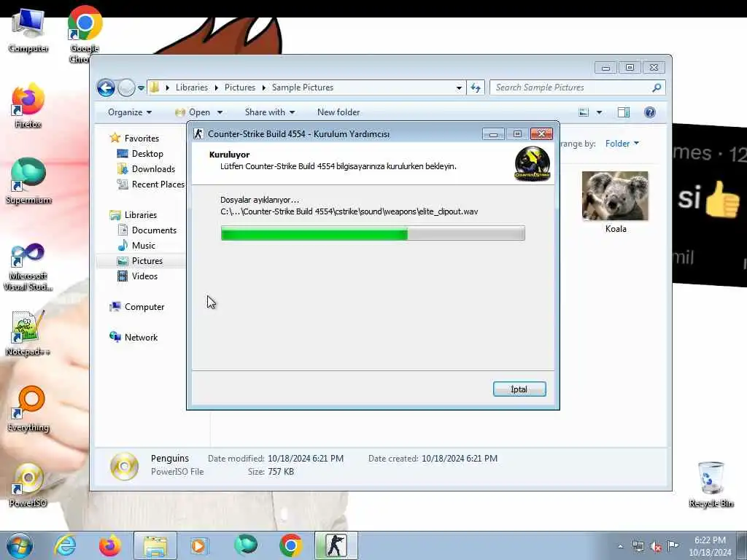The height and width of the screenshot is (560, 747).
Task: Switch to Counter-Strike installer taskbar button
Action: tap(336, 545)
